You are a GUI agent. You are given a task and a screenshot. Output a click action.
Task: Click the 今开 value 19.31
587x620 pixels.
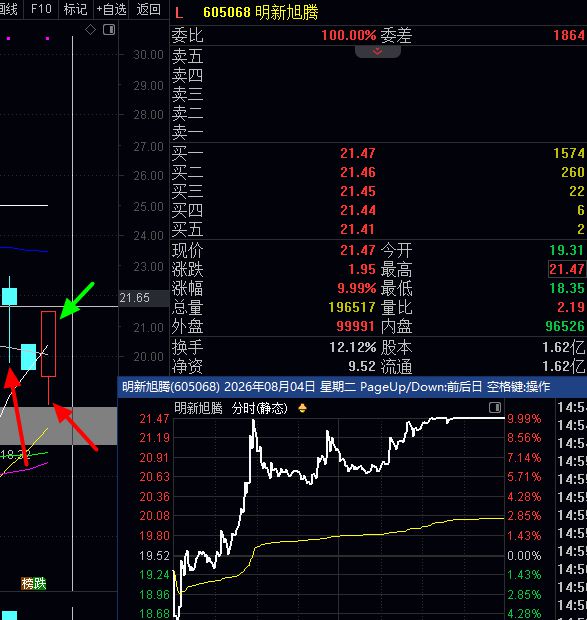pos(566,250)
